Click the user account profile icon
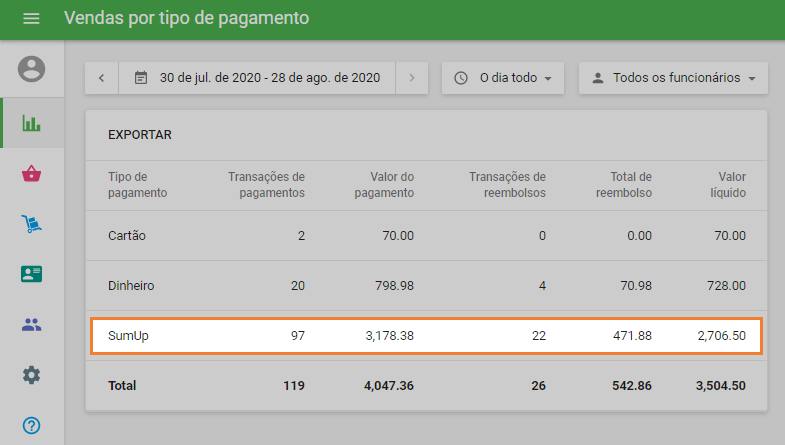Screen dimensions: 785x445 [32, 69]
